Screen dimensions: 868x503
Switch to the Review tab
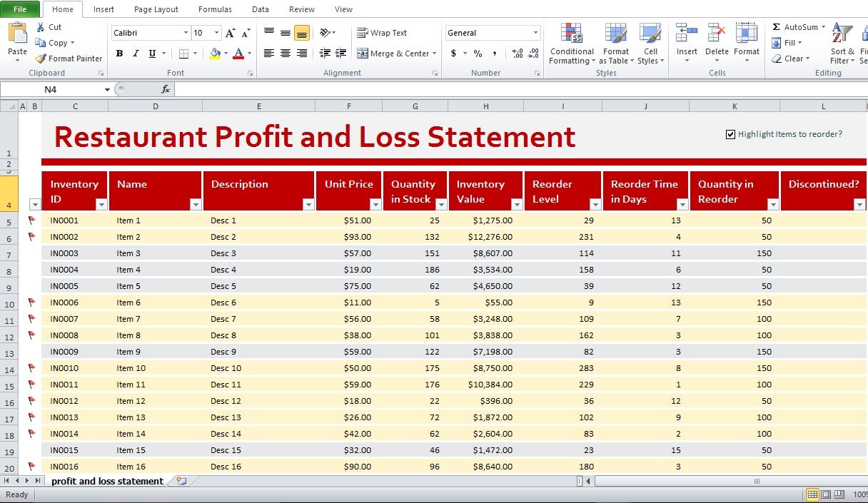(302, 9)
